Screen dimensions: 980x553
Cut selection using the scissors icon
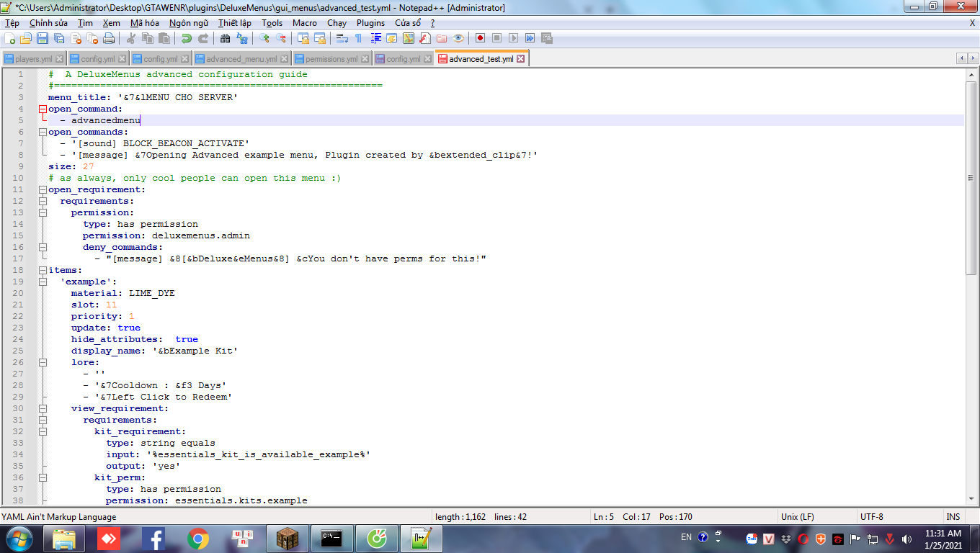(131, 38)
